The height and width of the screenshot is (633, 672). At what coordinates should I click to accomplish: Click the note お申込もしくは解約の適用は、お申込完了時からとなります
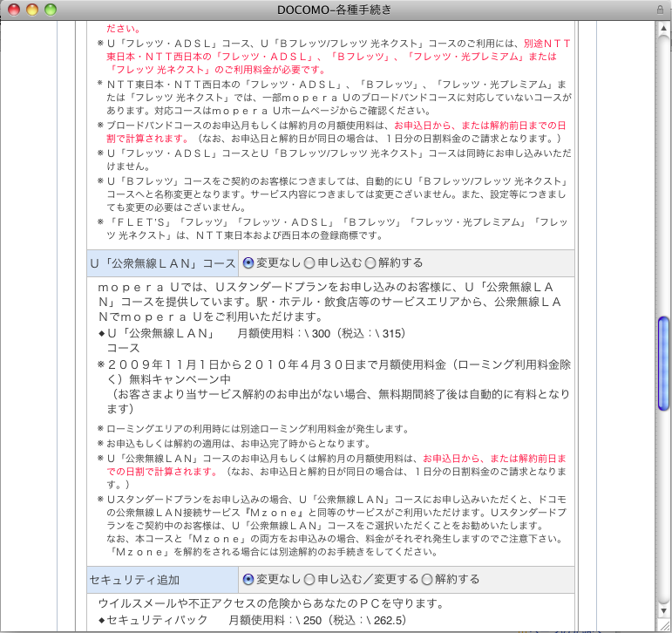[234, 444]
